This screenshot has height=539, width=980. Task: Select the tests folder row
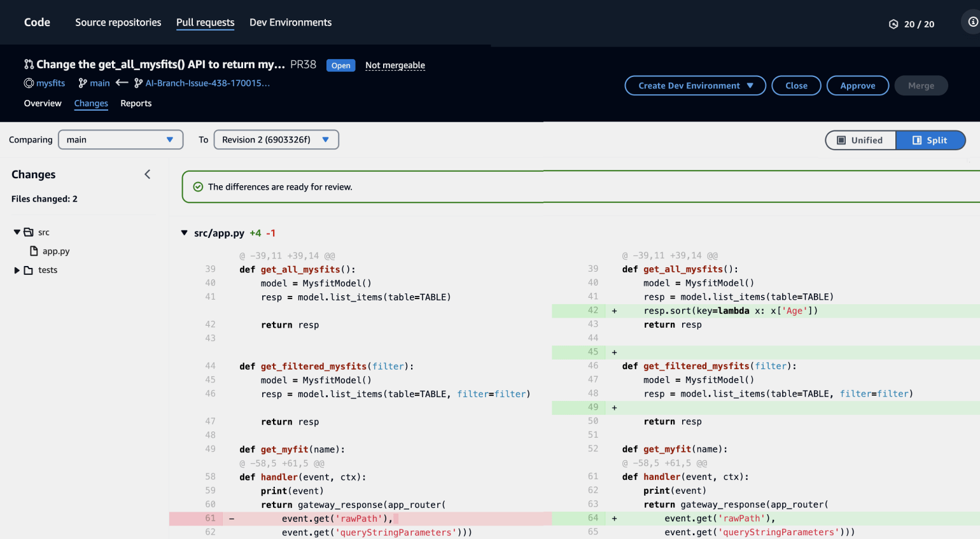tap(48, 270)
